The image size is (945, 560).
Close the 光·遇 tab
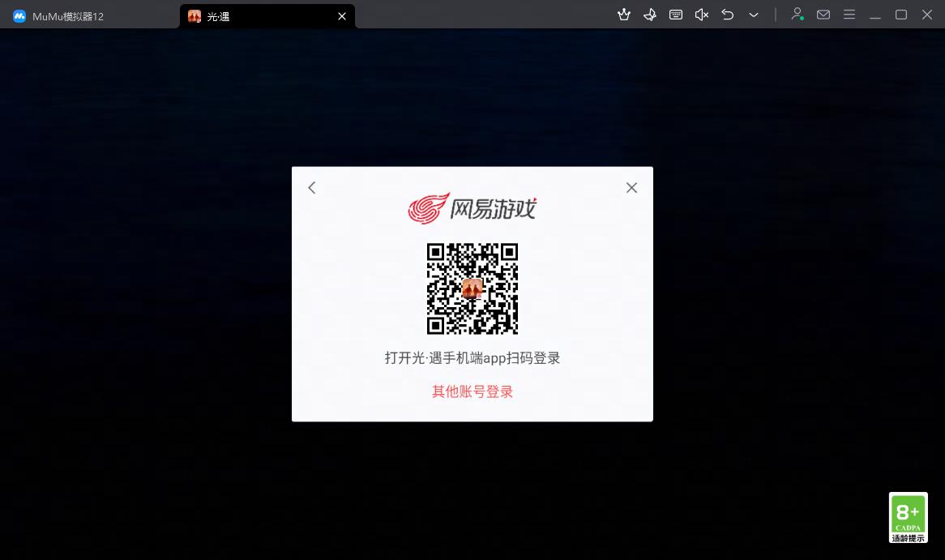click(342, 16)
